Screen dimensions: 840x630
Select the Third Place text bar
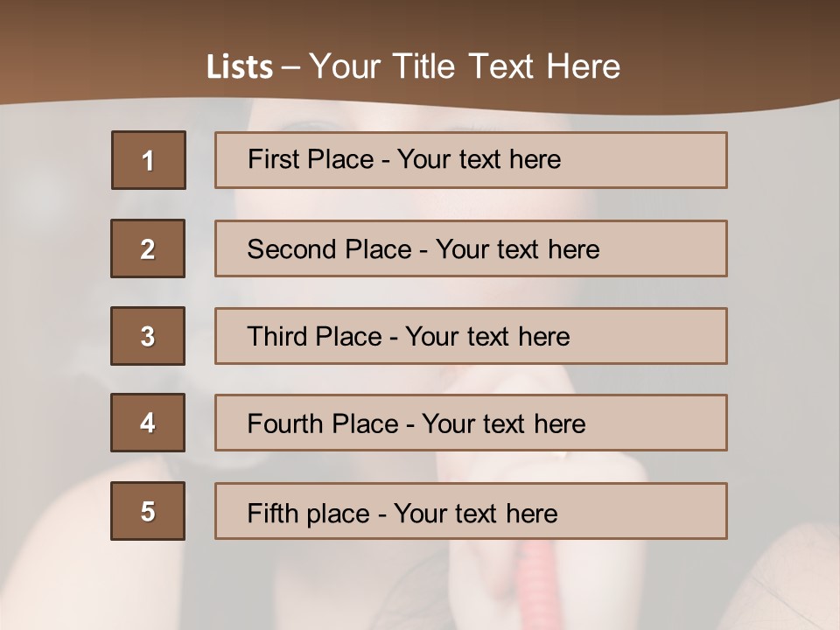(471, 336)
